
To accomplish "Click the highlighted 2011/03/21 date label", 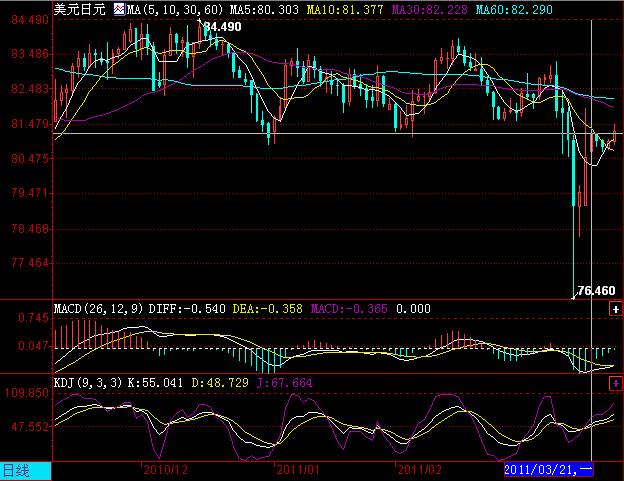I will (x=548, y=470).
